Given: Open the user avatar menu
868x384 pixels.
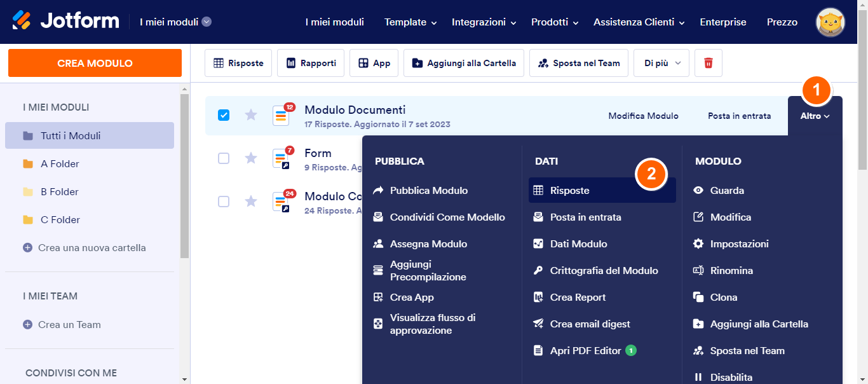Looking at the screenshot, I should click(x=831, y=22).
